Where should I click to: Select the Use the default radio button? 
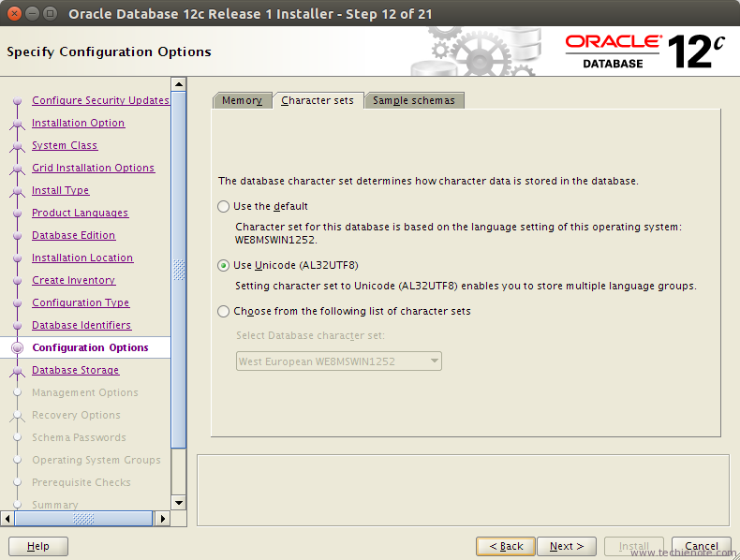223,207
